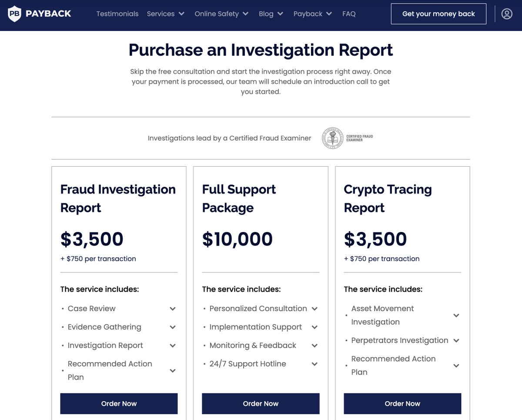This screenshot has width=522, height=420.
Task: Click the $10,000 price text
Action: [238, 239]
